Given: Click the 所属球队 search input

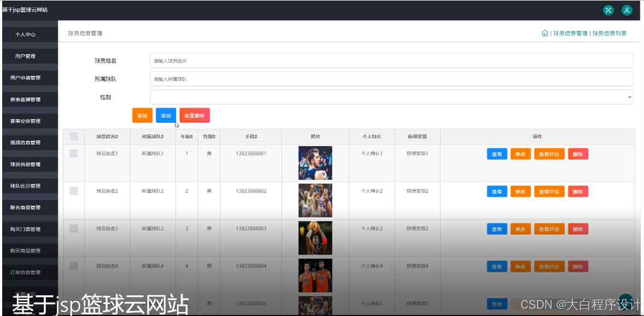Looking at the screenshot, I should coord(391,79).
